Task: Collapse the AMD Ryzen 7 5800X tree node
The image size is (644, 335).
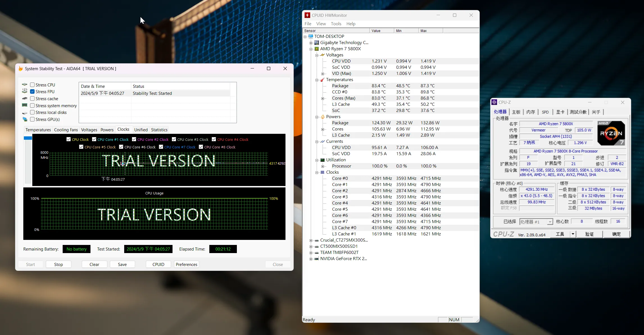Action: tap(311, 49)
